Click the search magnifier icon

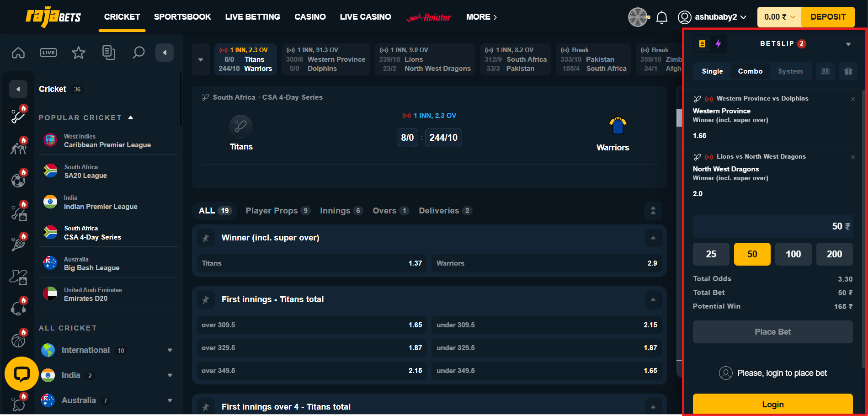coord(138,53)
